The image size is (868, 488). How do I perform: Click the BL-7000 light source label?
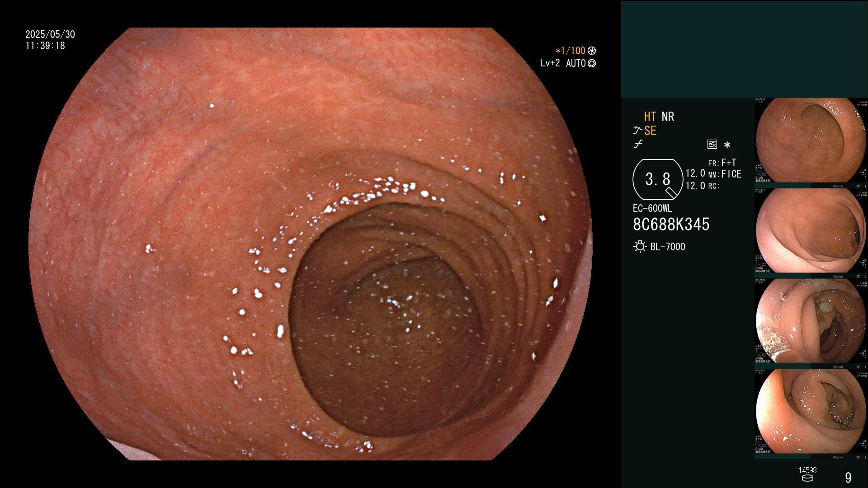[x=668, y=247]
